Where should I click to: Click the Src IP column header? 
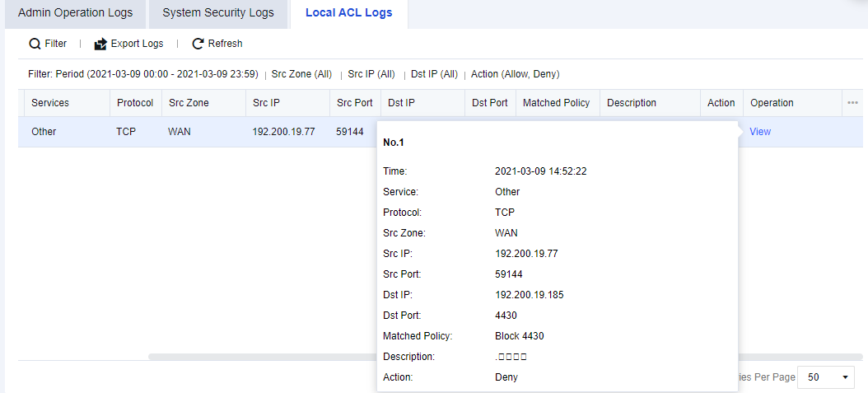(x=266, y=103)
